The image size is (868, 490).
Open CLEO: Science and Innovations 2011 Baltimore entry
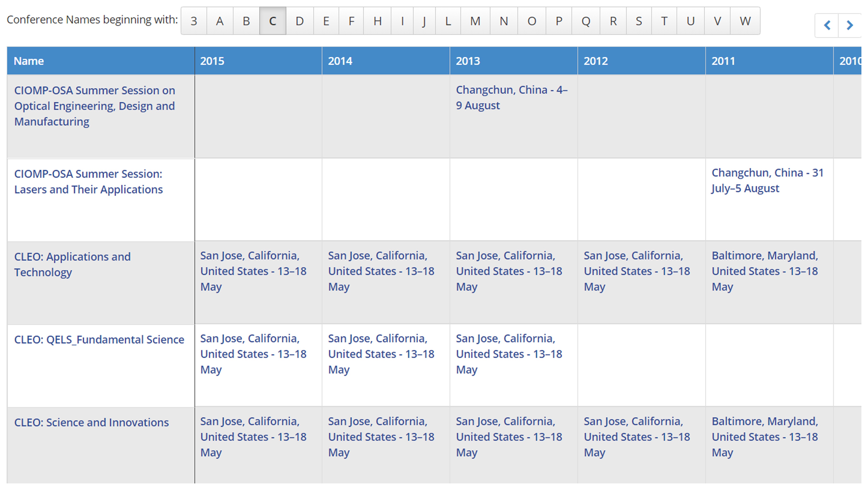(765, 437)
